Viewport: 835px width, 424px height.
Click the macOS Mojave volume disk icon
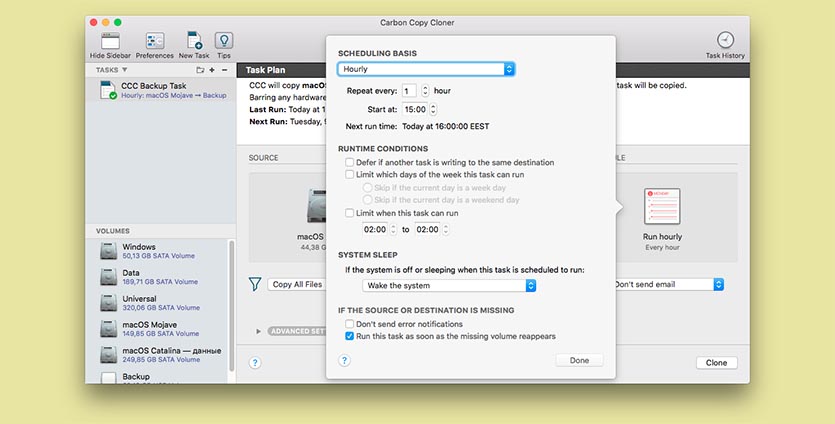point(108,329)
